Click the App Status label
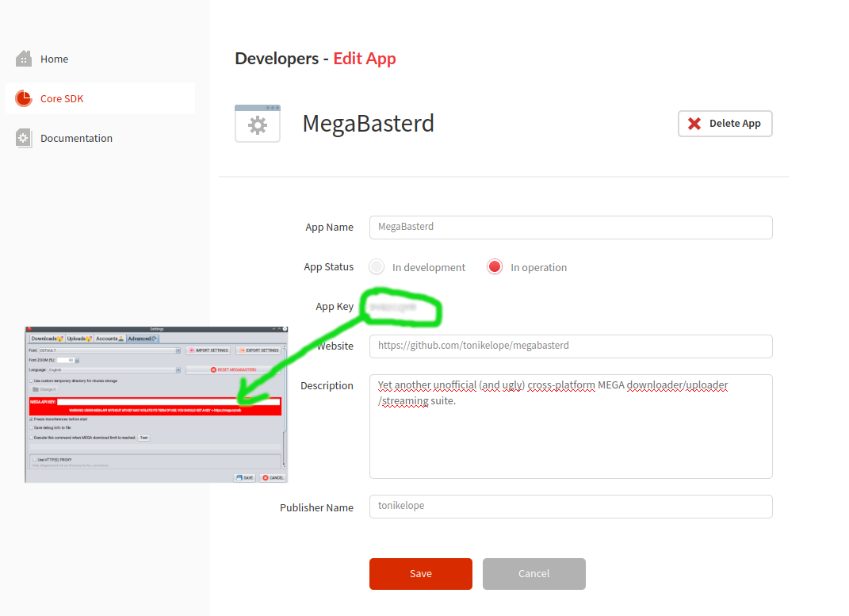Viewport: 849px width, 616px height. point(329,267)
